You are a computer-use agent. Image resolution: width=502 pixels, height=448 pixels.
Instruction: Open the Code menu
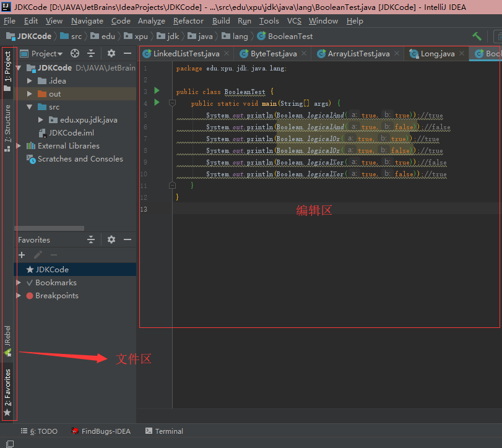pyautogui.click(x=121, y=21)
